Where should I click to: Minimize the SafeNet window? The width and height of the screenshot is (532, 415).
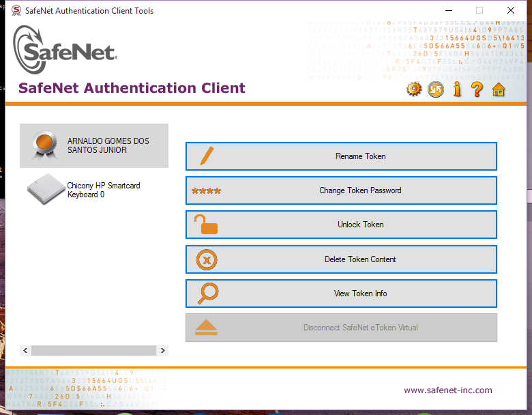click(x=449, y=10)
